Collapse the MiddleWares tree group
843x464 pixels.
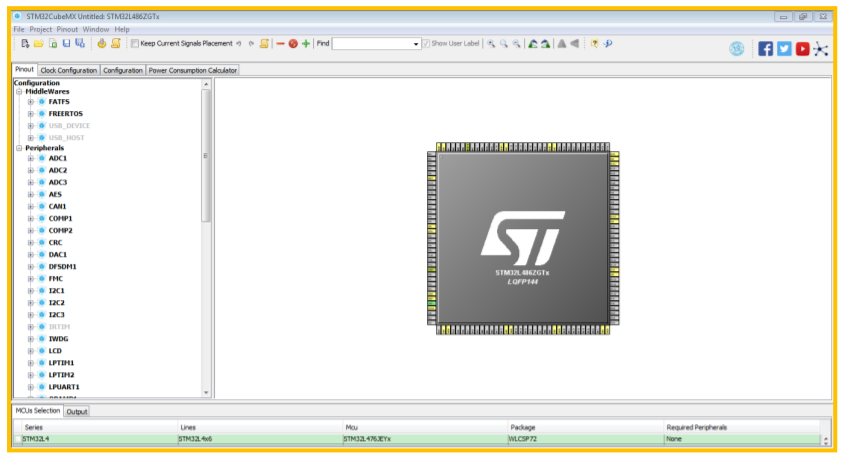pos(19,92)
